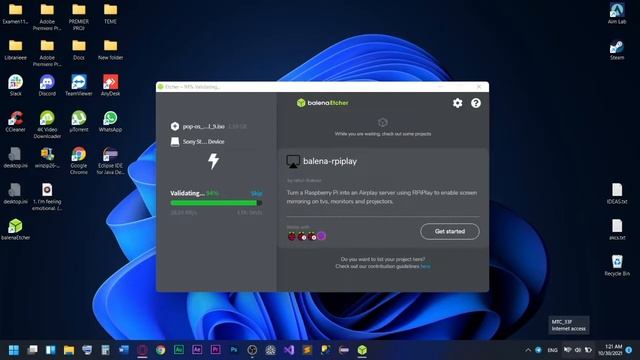This screenshot has width=640, height=360.
Task: Open the Windows Start menu
Action: pyautogui.click(x=13, y=350)
